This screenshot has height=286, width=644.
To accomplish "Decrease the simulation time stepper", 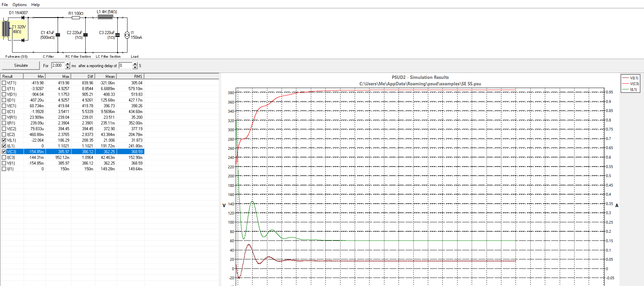I will 67,67.
